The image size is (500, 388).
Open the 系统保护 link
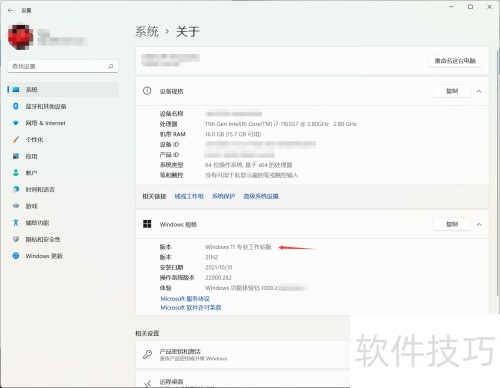coord(223,196)
